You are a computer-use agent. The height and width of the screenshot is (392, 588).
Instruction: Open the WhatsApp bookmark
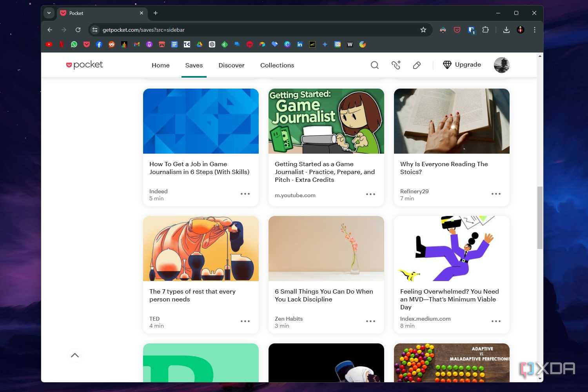pos(74,44)
